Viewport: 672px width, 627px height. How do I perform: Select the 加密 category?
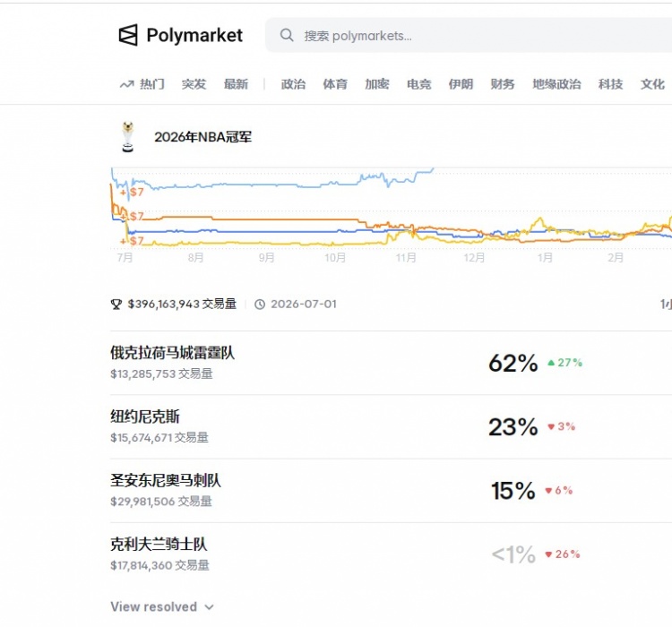tap(377, 84)
